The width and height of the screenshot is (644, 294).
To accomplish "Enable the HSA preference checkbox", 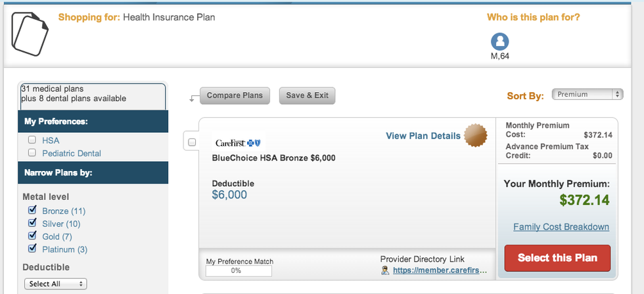I will click(x=32, y=140).
